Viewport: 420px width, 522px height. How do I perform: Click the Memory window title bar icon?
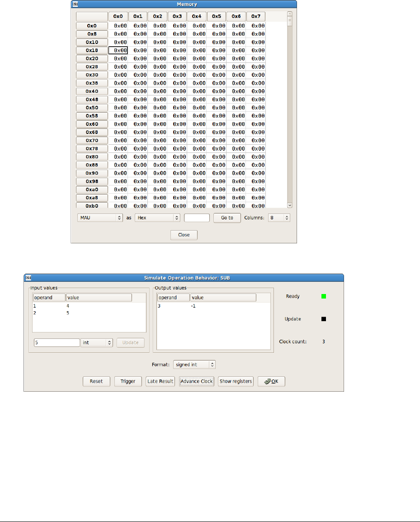tap(75, 4)
